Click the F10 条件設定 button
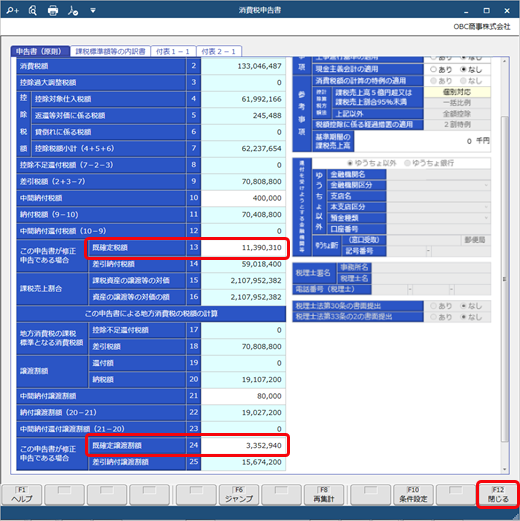Screen dimensions: 520x521 click(413, 494)
